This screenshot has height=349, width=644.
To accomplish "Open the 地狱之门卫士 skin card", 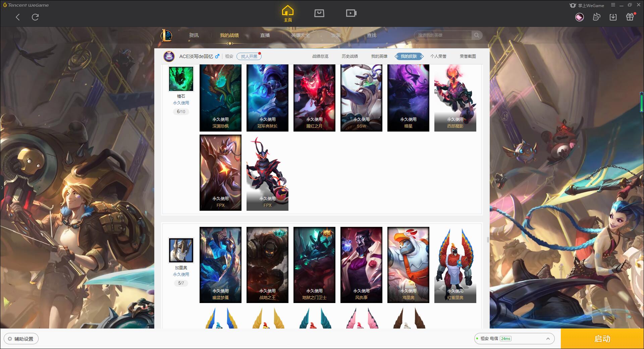I will (314, 265).
